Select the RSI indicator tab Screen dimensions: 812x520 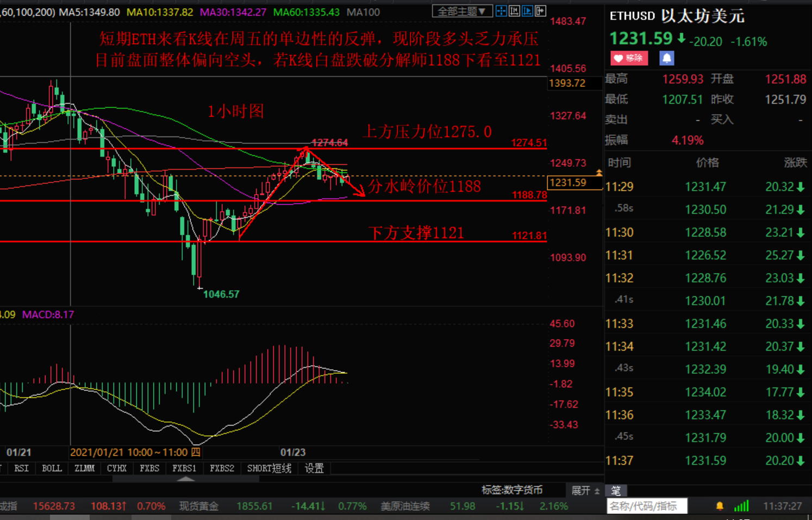point(21,468)
